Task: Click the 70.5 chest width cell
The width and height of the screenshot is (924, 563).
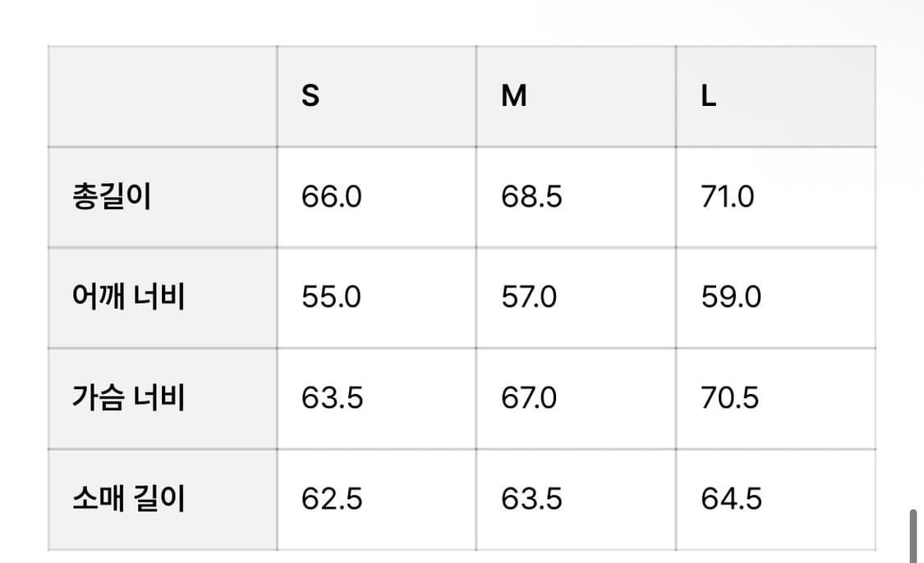Action: click(729, 398)
